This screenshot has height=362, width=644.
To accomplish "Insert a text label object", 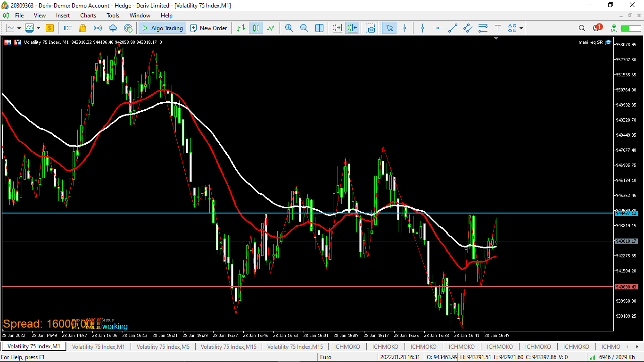I will pos(498,28).
